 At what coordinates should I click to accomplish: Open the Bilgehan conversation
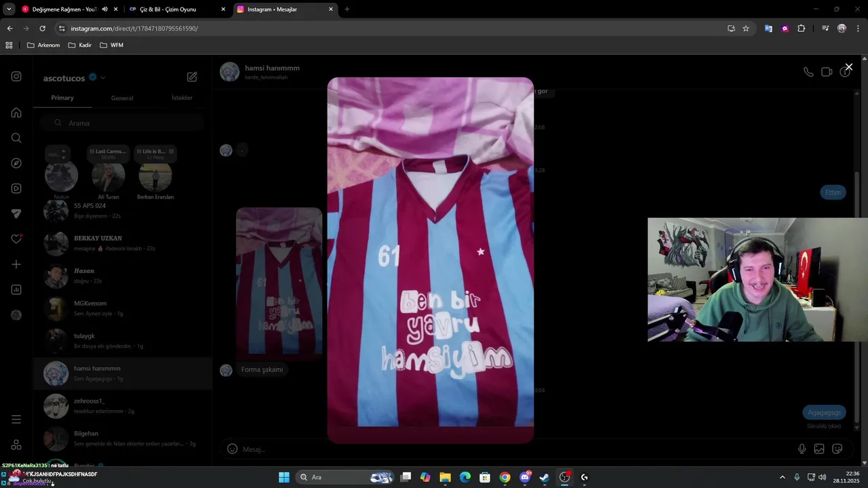[123, 439]
